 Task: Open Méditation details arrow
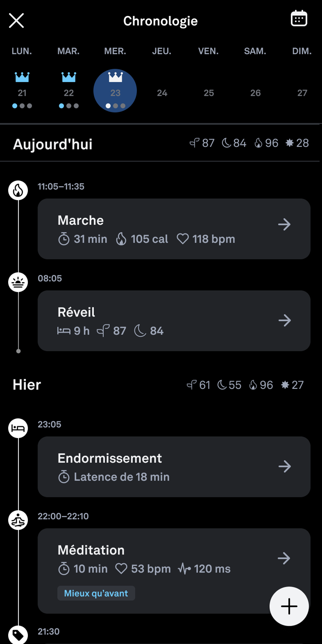(x=284, y=558)
